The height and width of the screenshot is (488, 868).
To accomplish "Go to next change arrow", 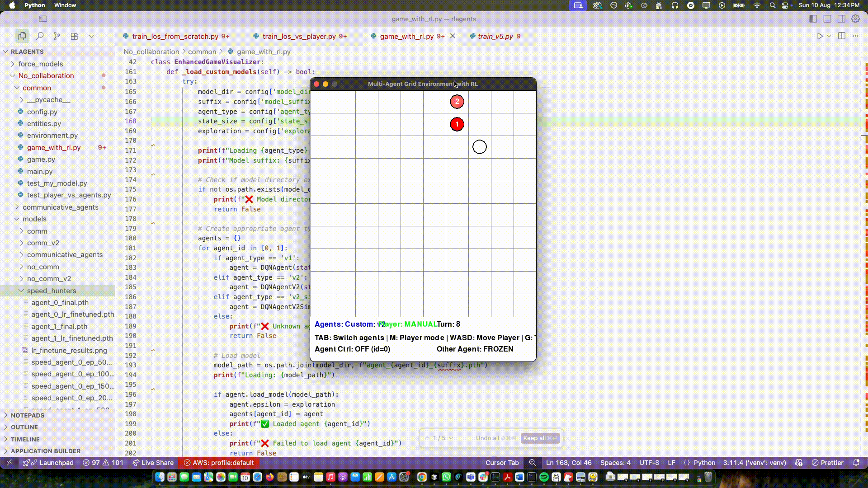I will [x=451, y=438].
